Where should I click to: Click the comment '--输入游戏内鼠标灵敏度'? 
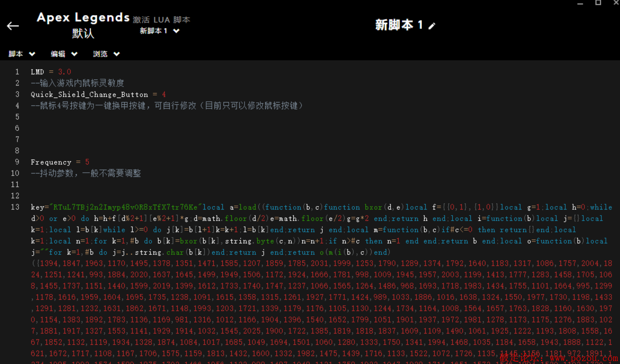click(77, 83)
